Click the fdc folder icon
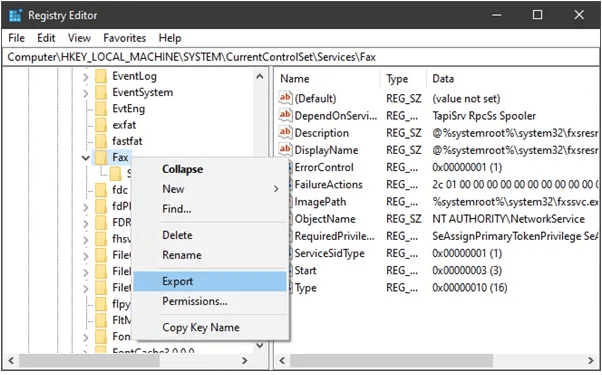The height and width of the screenshot is (375, 602). point(101,190)
